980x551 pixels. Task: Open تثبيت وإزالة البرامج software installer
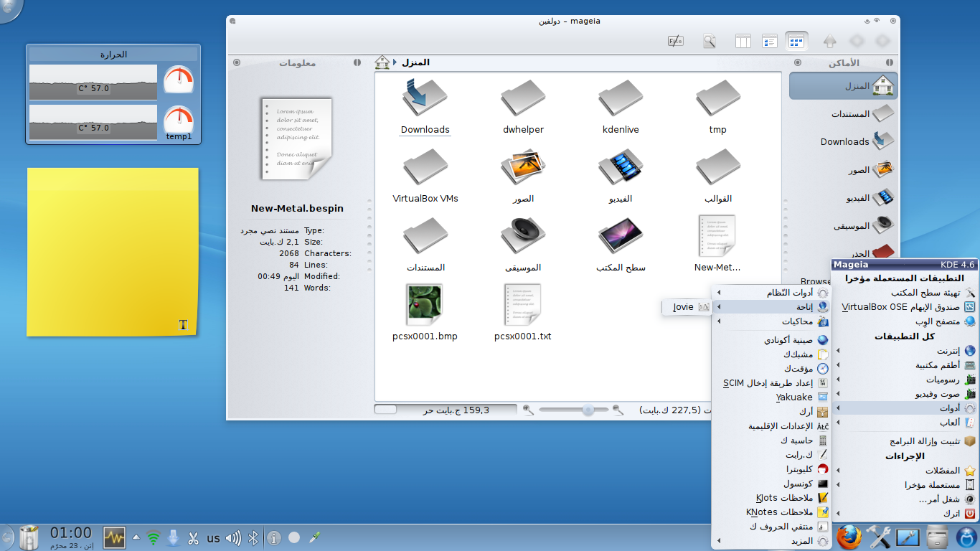click(x=905, y=441)
